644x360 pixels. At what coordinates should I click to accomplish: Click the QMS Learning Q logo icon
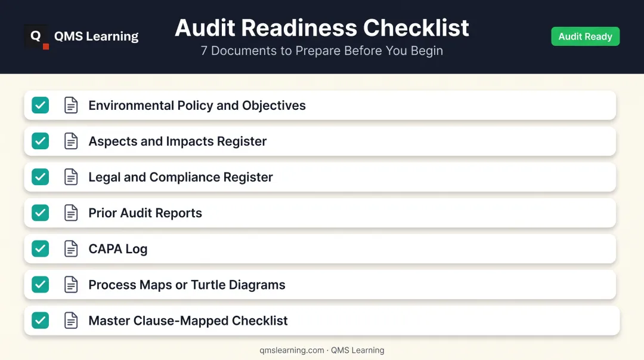point(36,36)
